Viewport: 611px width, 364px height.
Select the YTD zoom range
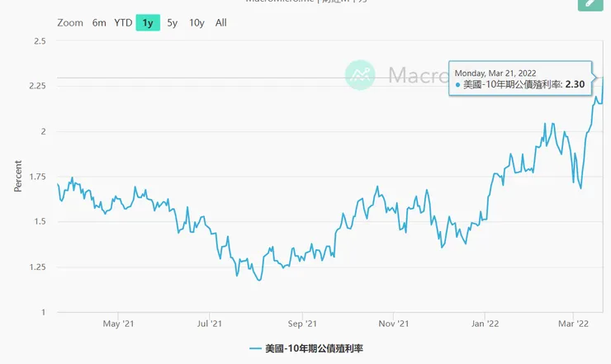[123, 23]
